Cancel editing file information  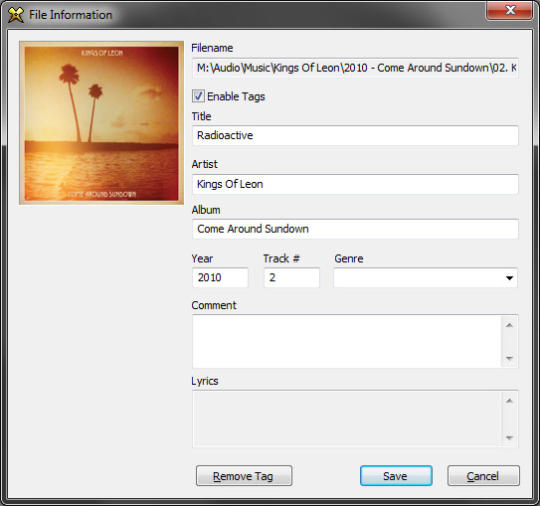483,476
